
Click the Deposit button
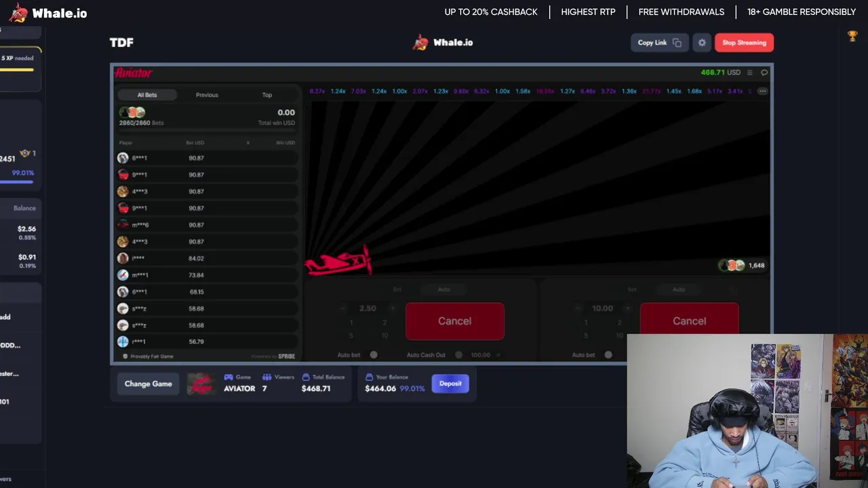coord(450,384)
